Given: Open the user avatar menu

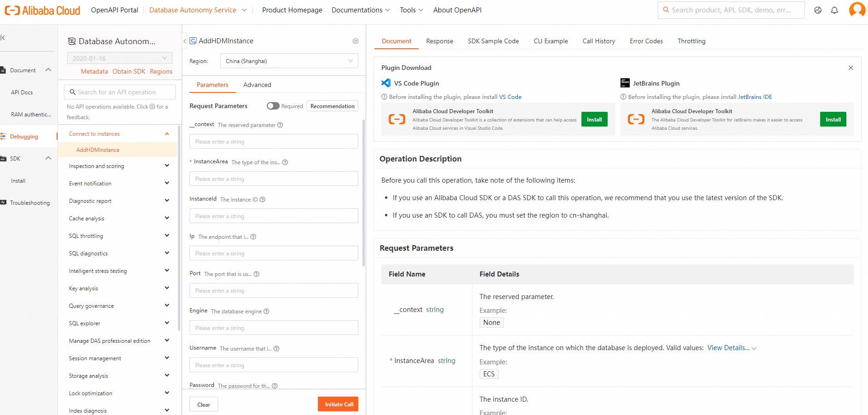Looking at the screenshot, I should (x=857, y=10).
